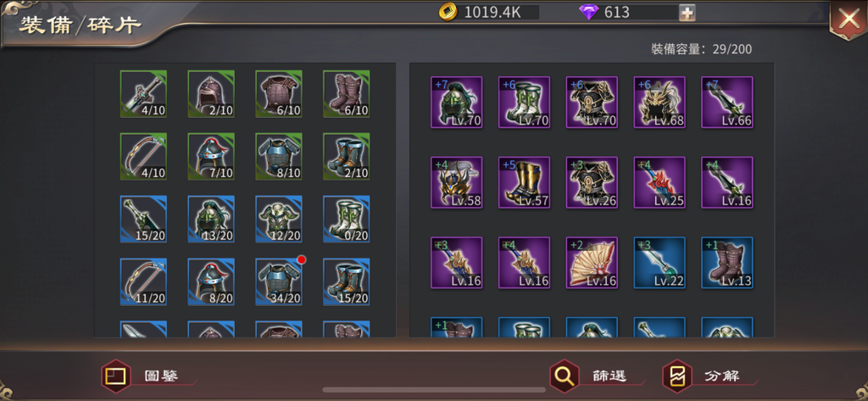Select the +4 red spear Lv.25
This screenshot has width=868, height=401.
(x=659, y=183)
